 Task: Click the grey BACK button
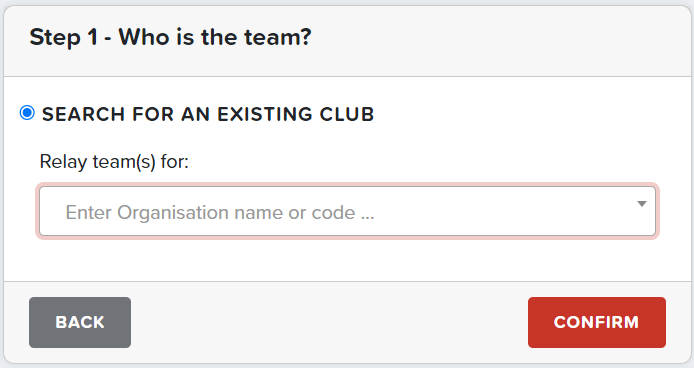(80, 322)
